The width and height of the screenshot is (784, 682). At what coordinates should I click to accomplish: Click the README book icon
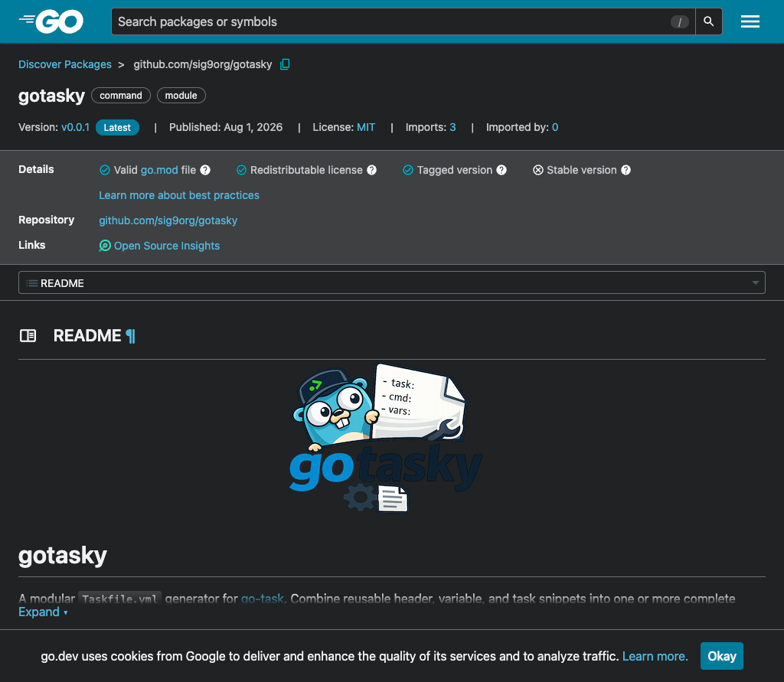pos(28,335)
